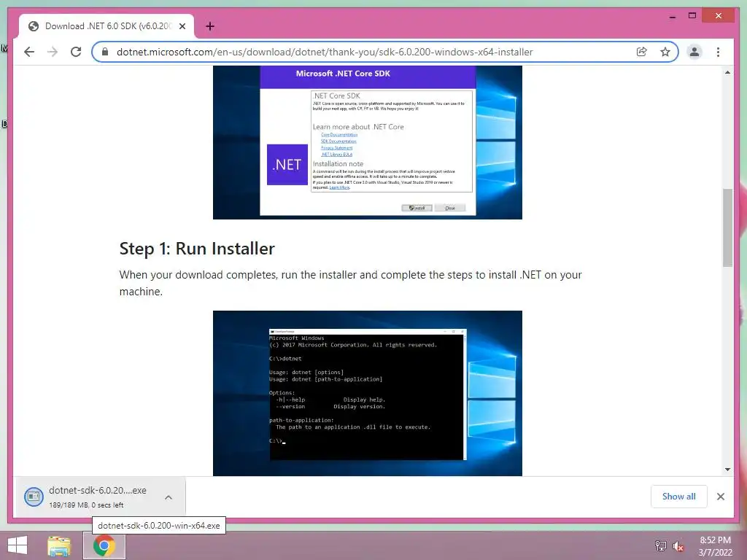Click the forward navigation arrow

53,52
